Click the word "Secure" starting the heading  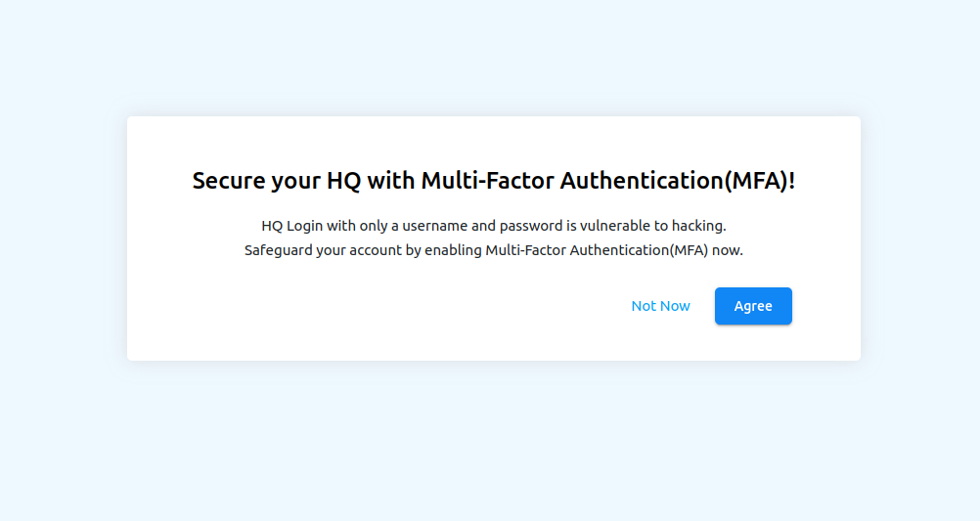click(228, 181)
